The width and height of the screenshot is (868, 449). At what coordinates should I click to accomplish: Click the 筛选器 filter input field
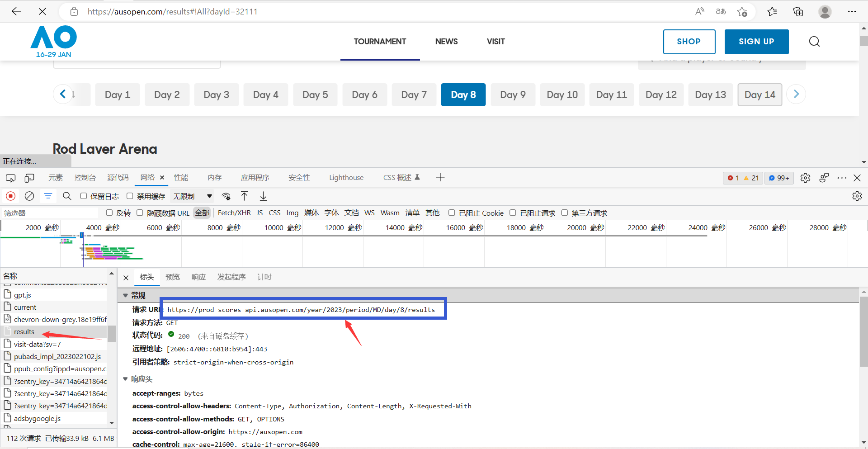tap(50, 213)
